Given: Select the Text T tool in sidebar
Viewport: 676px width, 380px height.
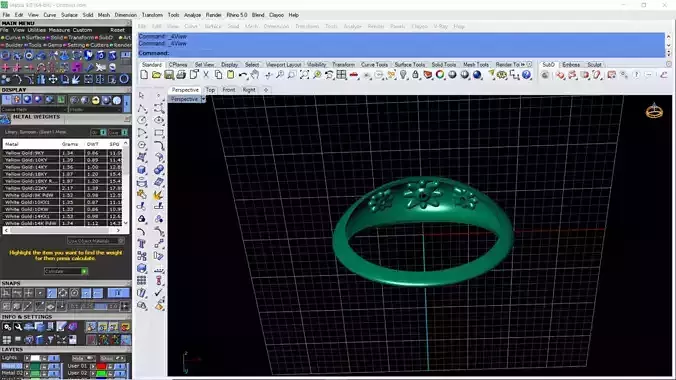Looking at the screenshot, I should click(x=141, y=244).
